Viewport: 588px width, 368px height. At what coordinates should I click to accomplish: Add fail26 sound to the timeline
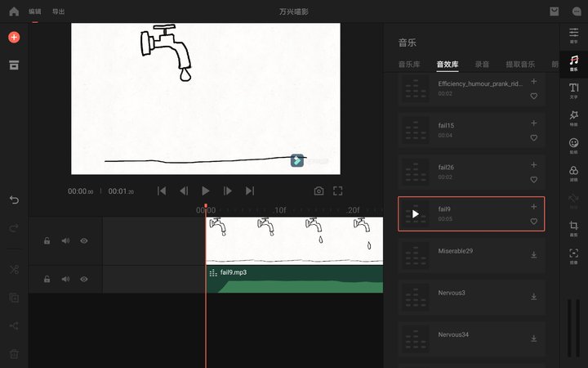534,165
